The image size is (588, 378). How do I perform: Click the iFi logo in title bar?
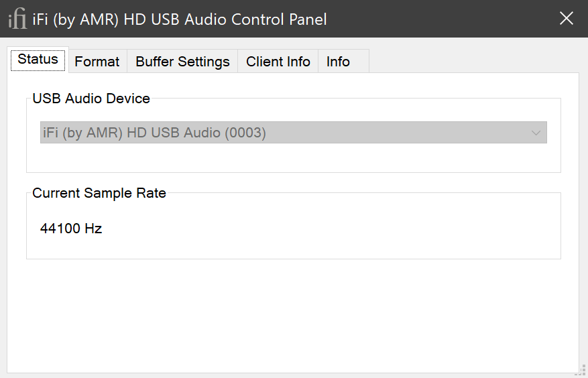click(x=17, y=19)
